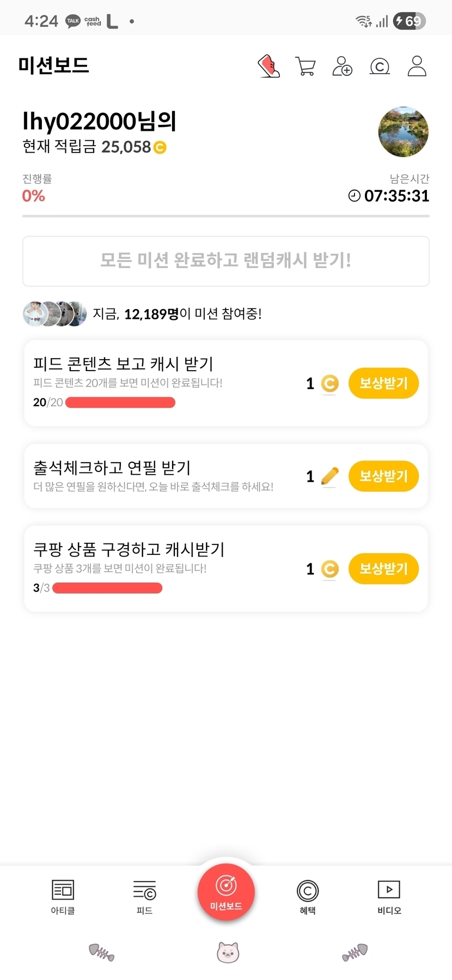
Task: Tap the 랜덤캐시 받기 banner button
Action: point(226,261)
